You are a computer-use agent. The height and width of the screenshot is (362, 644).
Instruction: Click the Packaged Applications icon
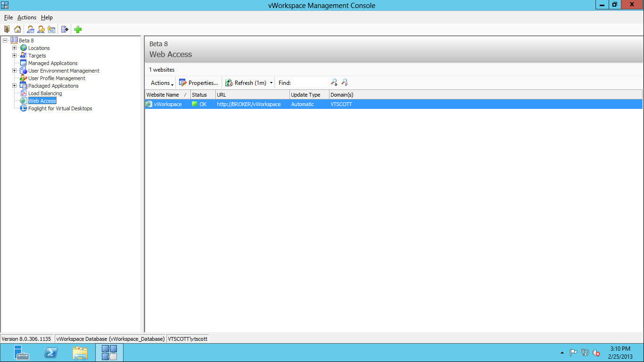point(24,86)
